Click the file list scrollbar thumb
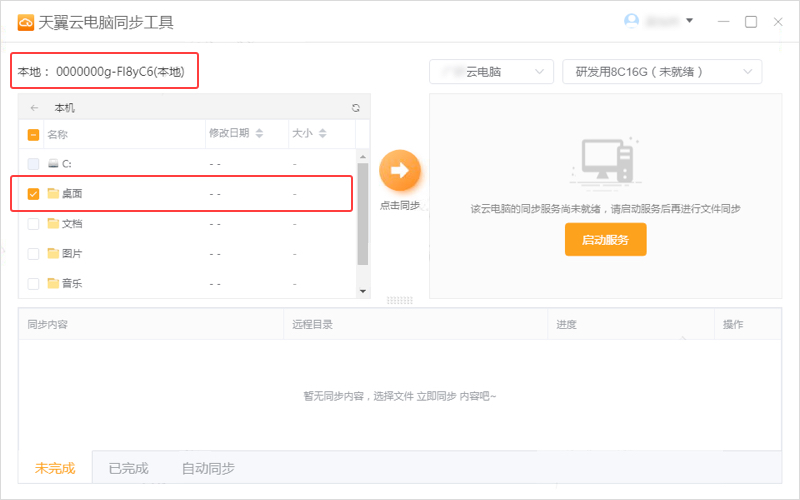 coord(363,214)
